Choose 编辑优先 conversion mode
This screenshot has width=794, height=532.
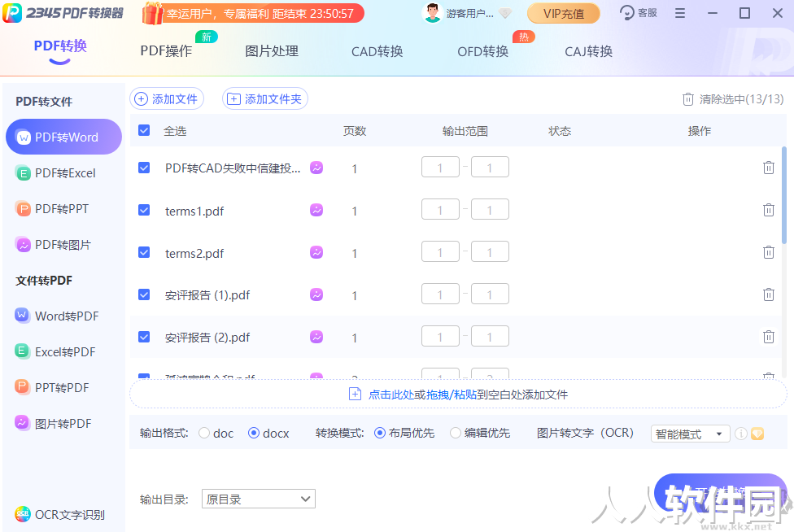[456, 433]
